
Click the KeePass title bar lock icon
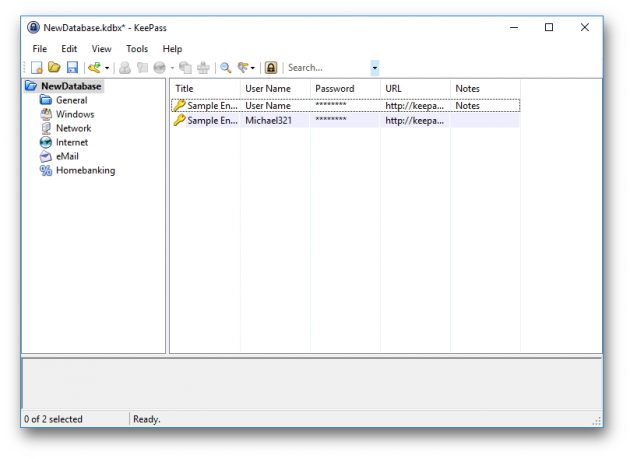click(x=33, y=27)
